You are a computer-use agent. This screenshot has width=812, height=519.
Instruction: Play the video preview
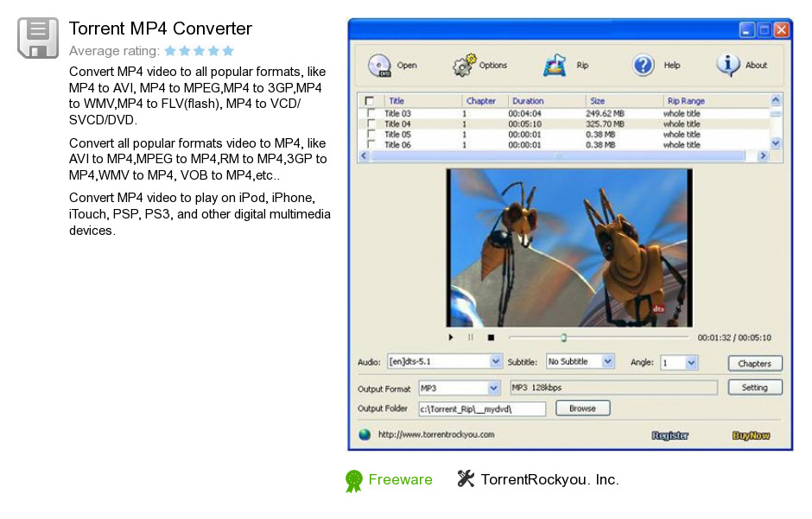(451, 338)
